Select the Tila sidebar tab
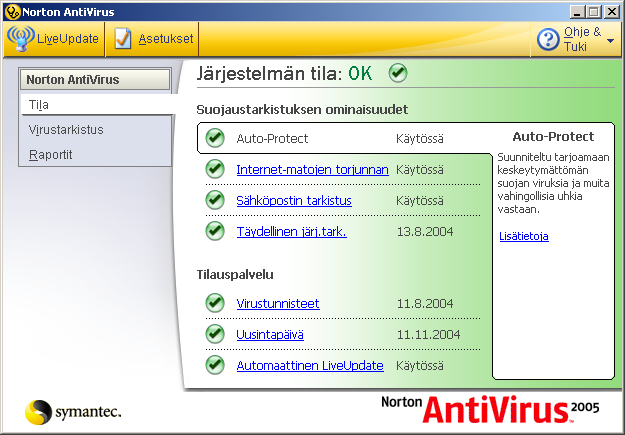Screen dimensions: 625x435 (97, 105)
